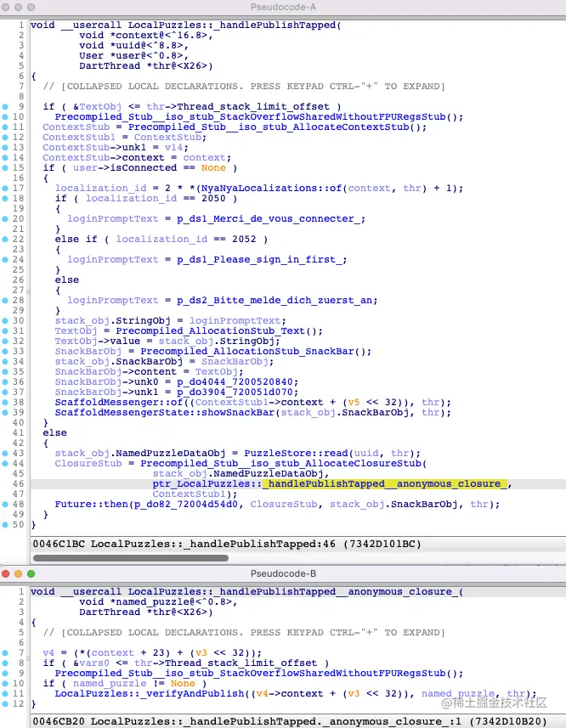566x728 pixels.
Task: Click Precompiled_AllocationStub_SnackBar call
Action: (x=247, y=352)
